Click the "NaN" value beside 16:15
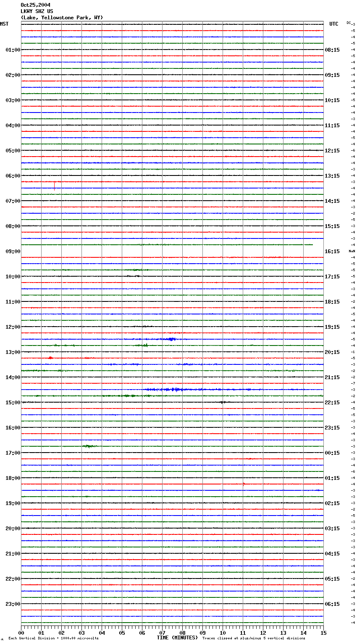The image size is (357, 644). click(x=352, y=251)
